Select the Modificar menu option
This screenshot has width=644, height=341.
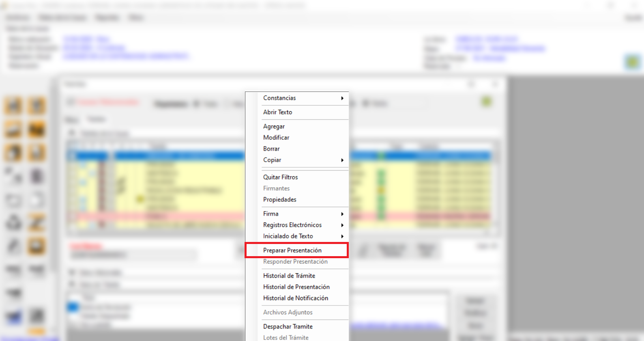point(276,138)
